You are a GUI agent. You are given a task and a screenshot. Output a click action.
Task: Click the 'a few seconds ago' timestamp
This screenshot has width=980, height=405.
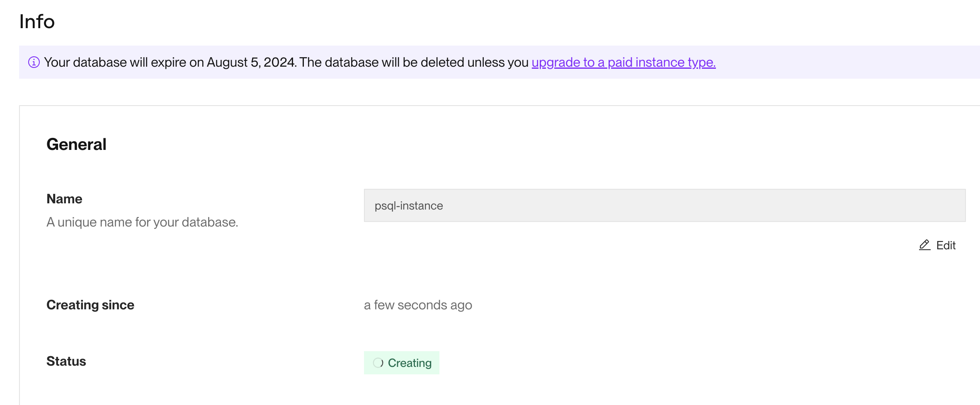click(x=418, y=305)
